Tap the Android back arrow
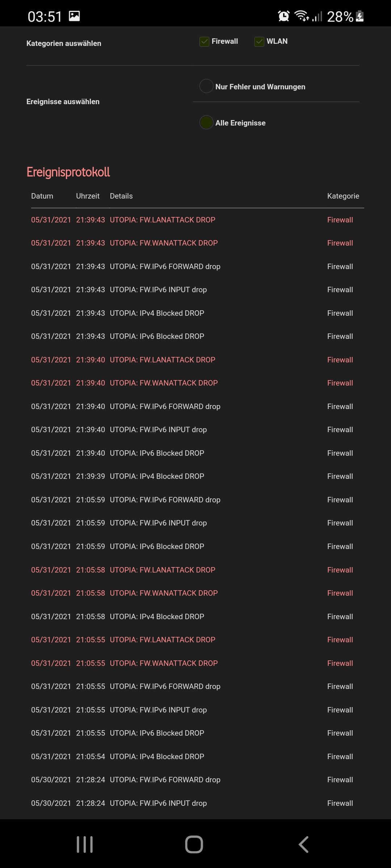 click(303, 844)
